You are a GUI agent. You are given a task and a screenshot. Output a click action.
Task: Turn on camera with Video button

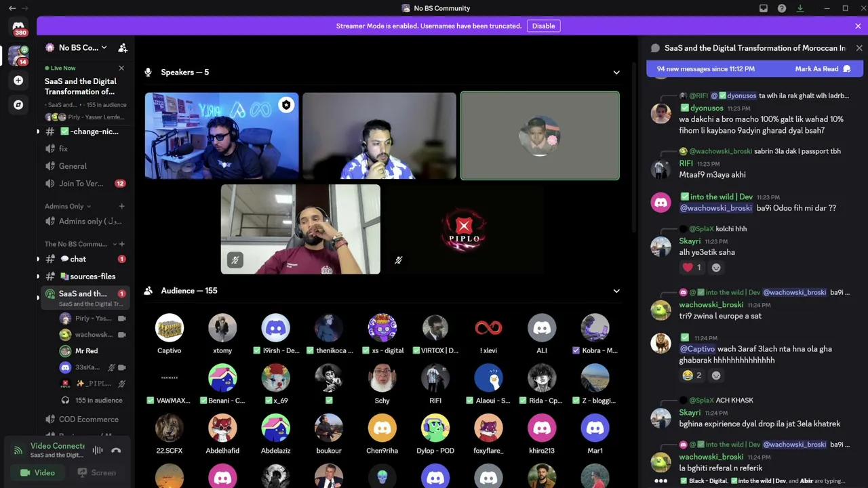(x=38, y=472)
